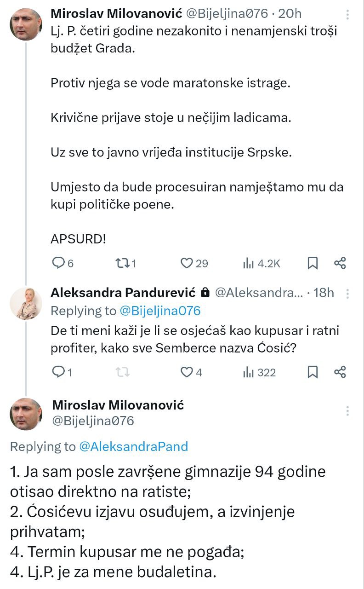Open the @AleksandraPand mention link
Screen dimensions: 364x589
(133, 446)
